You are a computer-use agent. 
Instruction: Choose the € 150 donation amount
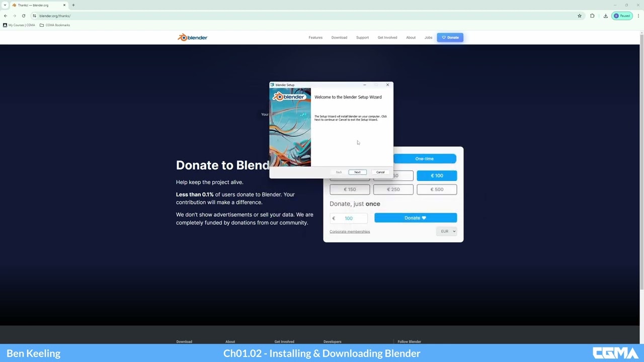coord(350,190)
